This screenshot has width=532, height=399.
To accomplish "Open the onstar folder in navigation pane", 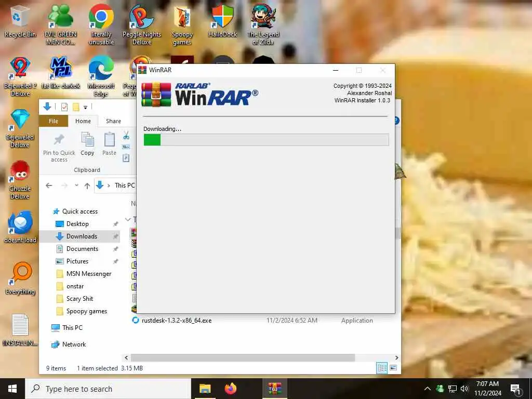I will tap(75, 286).
